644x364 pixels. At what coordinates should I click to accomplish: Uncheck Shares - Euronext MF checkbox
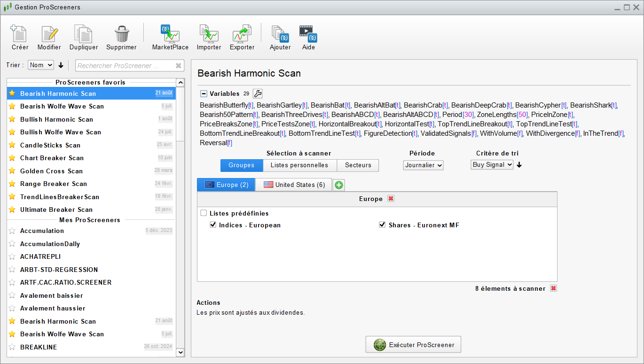(x=382, y=225)
